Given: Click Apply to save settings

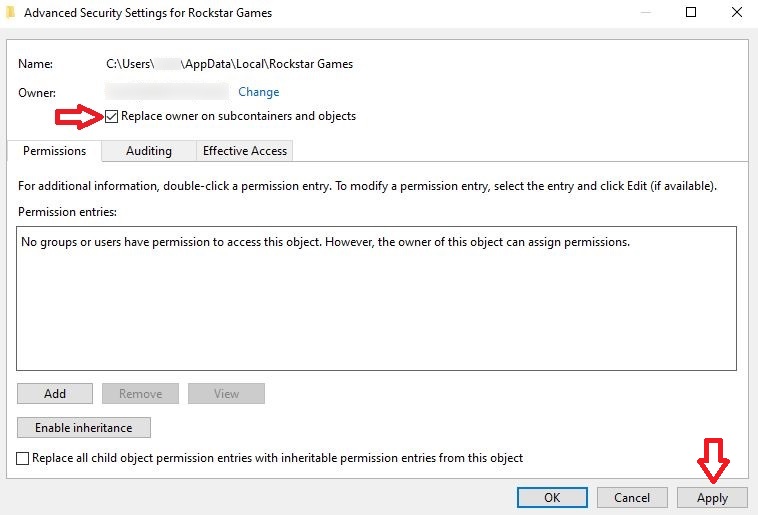Looking at the screenshot, I should [712, 497].
